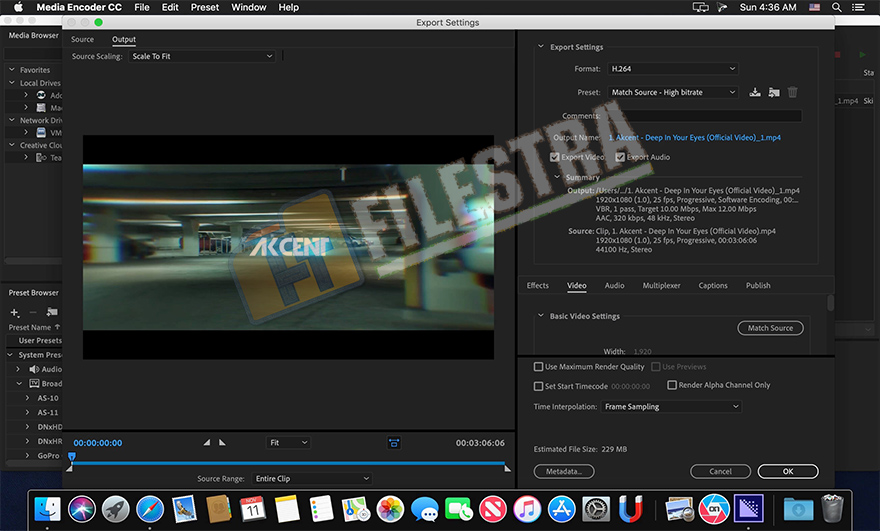Save the current export preset
Viewport: 880px width, 531px height.
[x=755, y=92]
